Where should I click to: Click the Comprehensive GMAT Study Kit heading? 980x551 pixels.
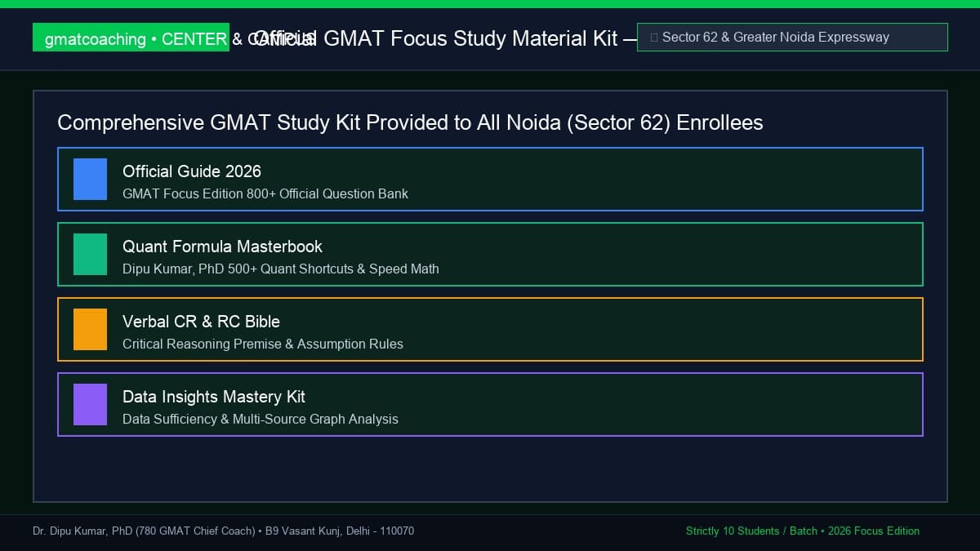pyautogui.click(x=410, y=122)
